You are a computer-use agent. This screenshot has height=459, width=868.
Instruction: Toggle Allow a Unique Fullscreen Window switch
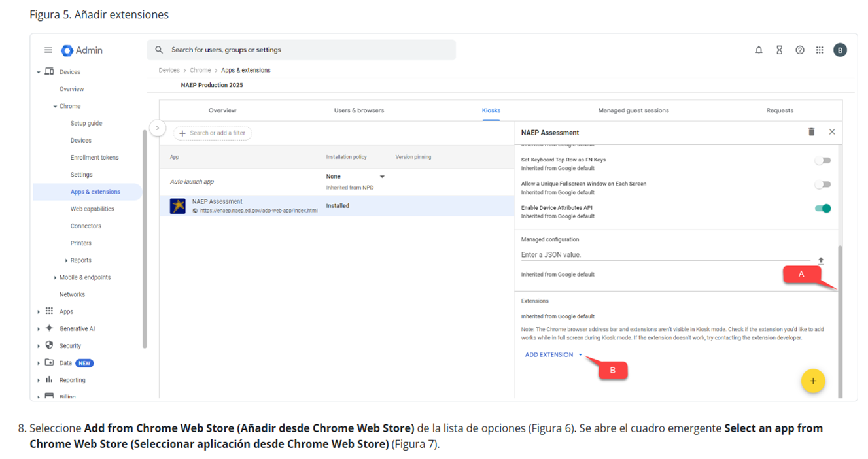click(x=822, y=184)
